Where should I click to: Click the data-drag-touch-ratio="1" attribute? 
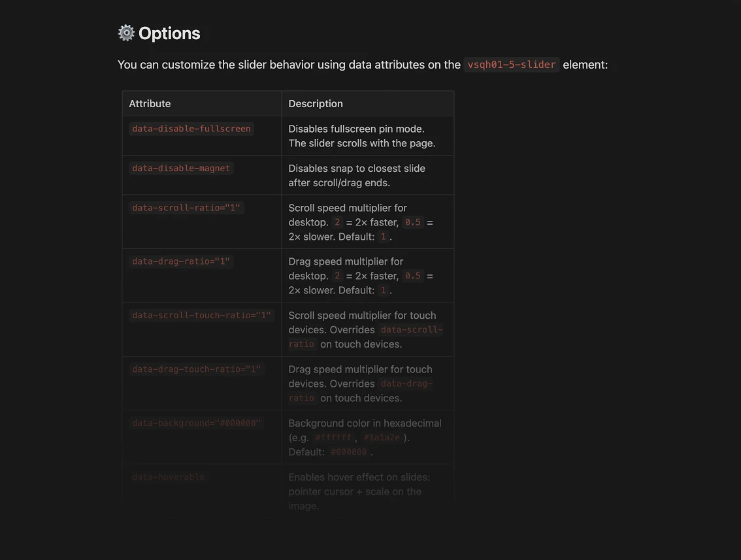click(x=197, y=369)
